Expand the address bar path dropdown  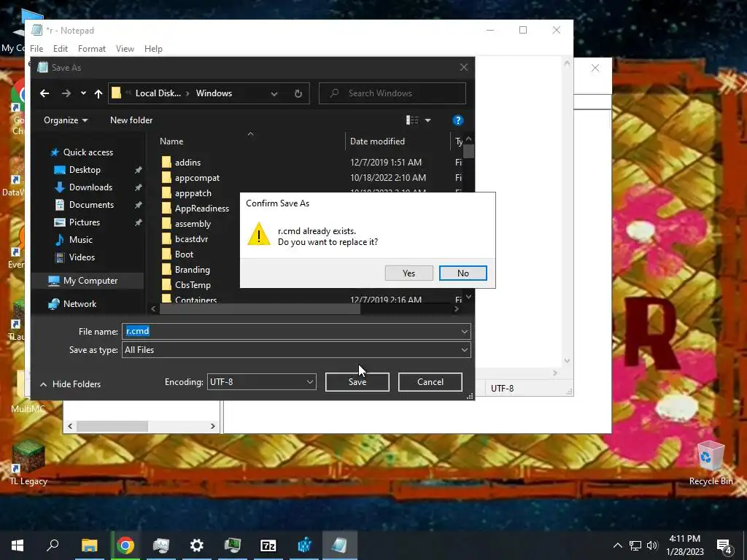coord(274,93)
